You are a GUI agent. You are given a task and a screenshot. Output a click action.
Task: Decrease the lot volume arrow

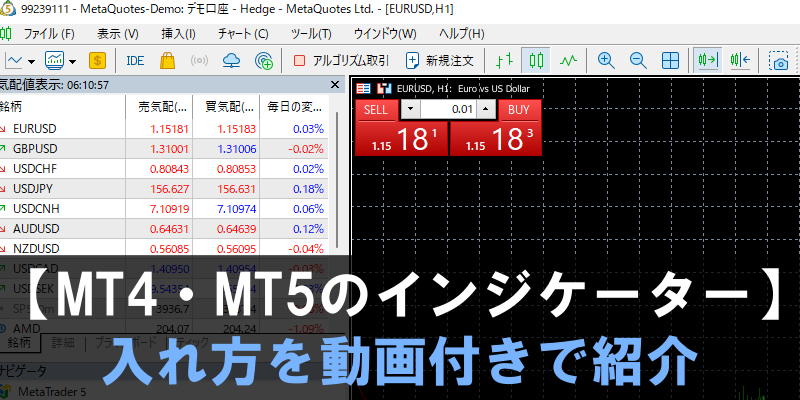(x=411, y=109)
